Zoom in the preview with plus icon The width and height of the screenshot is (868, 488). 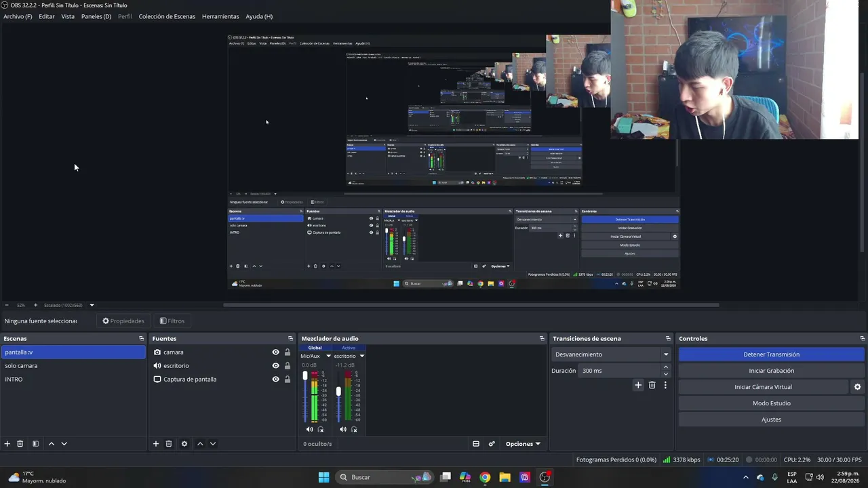click(36, 305)
